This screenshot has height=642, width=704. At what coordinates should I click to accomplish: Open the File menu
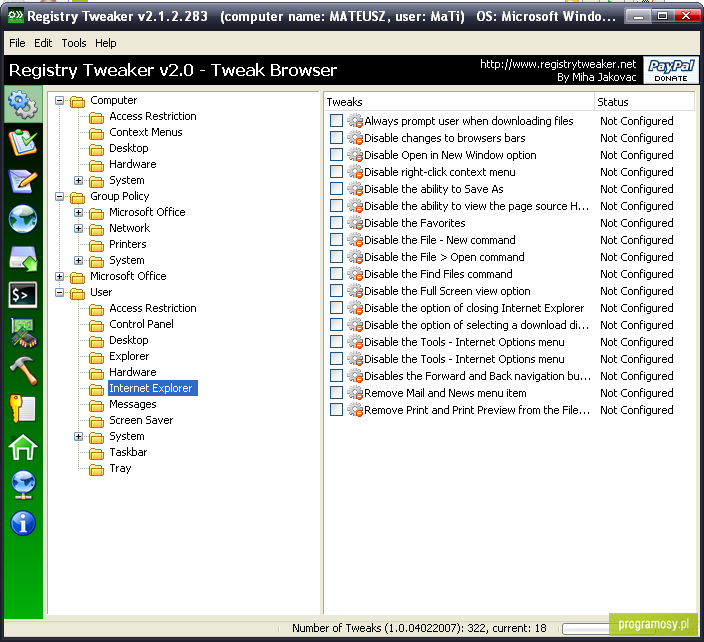(x=17, y=43)
